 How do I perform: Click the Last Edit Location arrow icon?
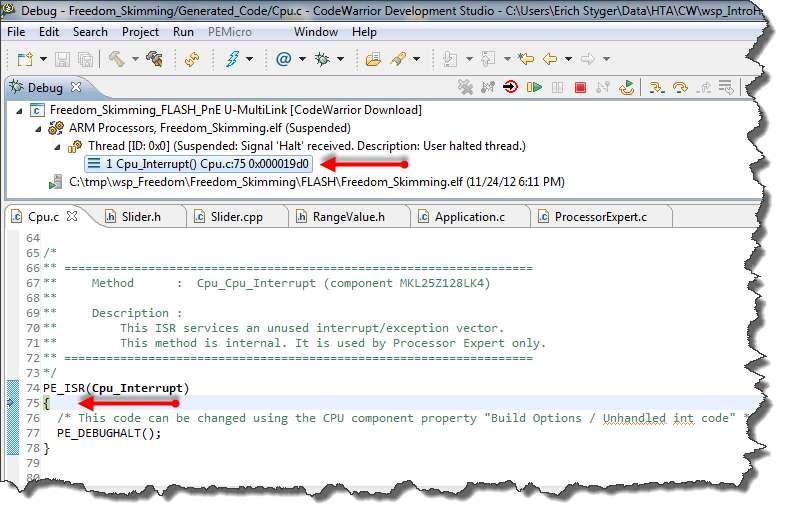pos(525,59)
